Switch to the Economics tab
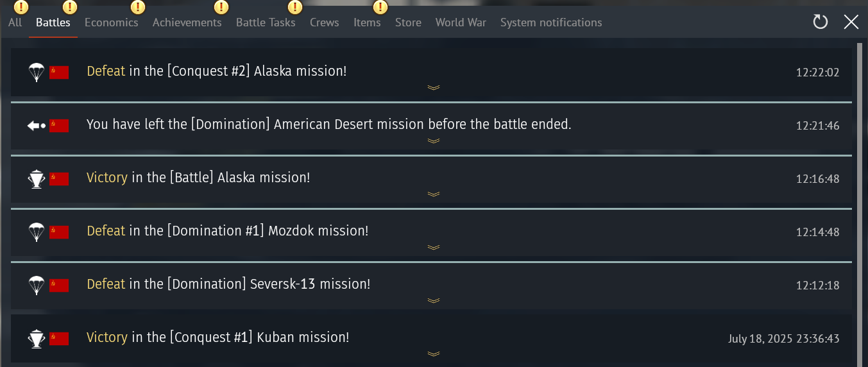 (111, 22)
